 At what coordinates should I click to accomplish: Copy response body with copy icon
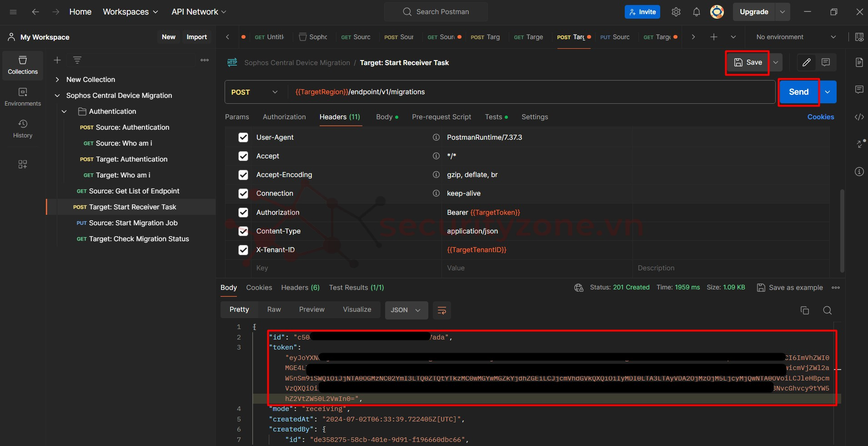tap(805, 310)
